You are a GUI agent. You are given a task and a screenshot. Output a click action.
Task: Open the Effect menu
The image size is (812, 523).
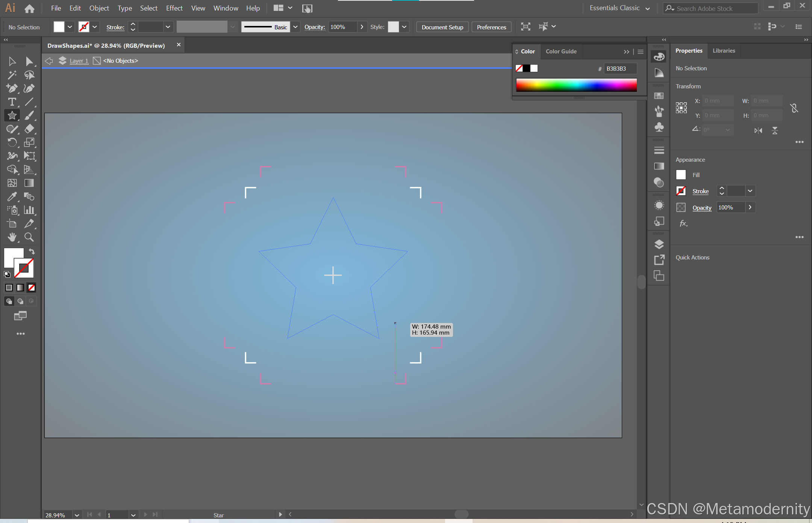tap(174, 8)
